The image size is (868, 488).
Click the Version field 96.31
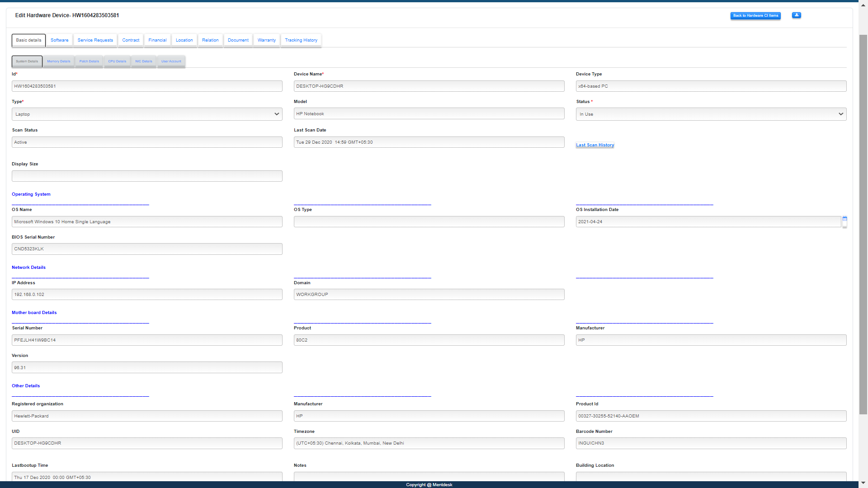147,368
